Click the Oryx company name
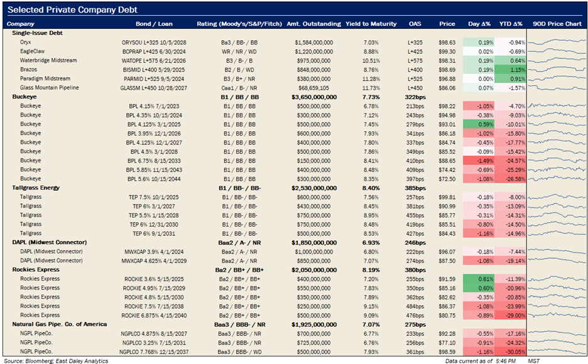The image size is (588, 364). pos(26,42)
